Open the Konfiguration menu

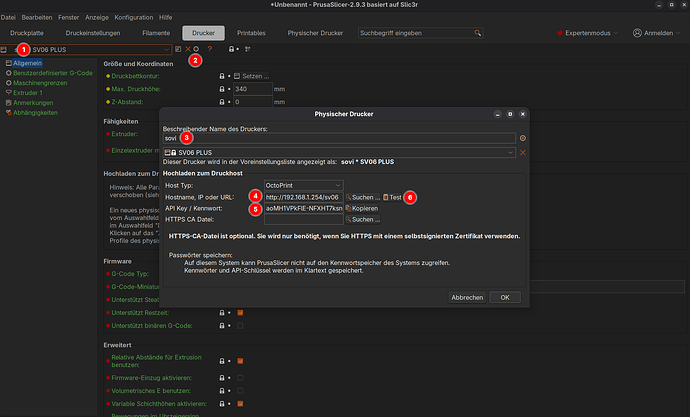pyautogui.click(x=133, y=18)
